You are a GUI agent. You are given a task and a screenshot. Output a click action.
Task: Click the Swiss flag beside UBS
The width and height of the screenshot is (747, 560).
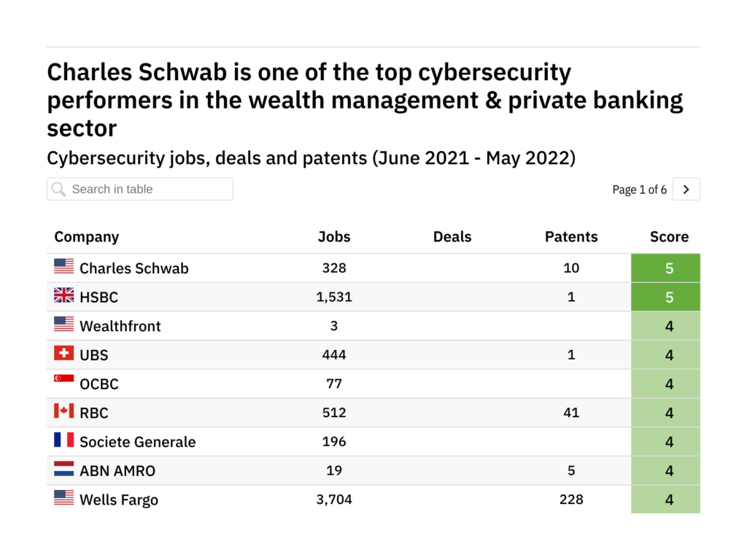coord(64,354)
